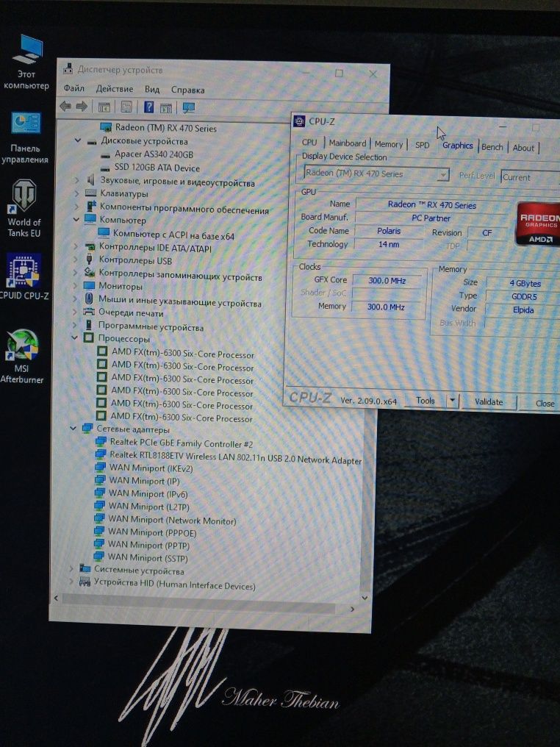The width and height of the screenshot is (560, 747).
Task: Click the Tools button in CPU-Z
Action: (426, 400)
